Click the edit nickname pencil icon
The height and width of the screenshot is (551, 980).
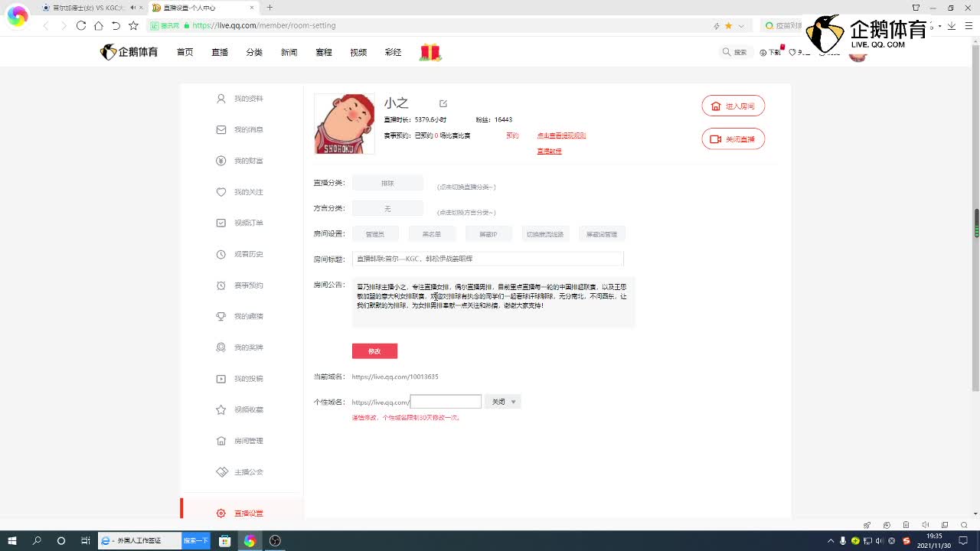tap(443, 103)
